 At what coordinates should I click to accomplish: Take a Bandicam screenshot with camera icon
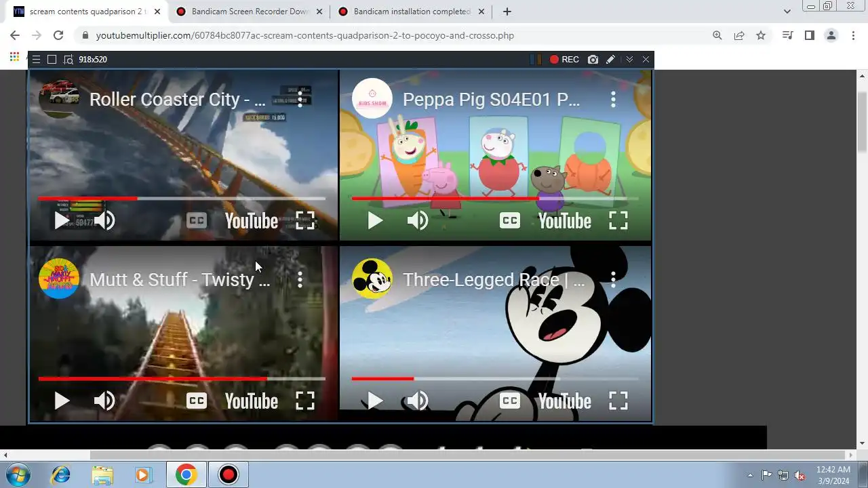pos(593,60)
